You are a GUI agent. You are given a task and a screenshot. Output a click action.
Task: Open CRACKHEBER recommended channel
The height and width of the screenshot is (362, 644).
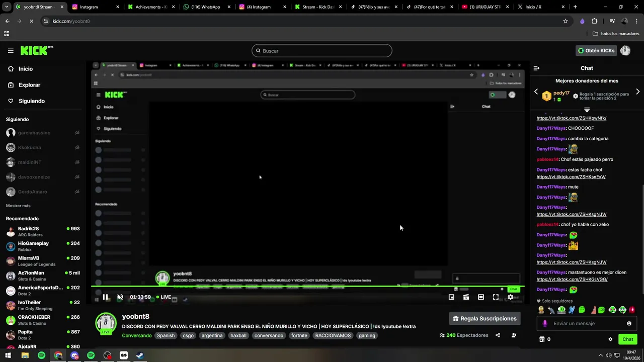(x=43, y=320)
